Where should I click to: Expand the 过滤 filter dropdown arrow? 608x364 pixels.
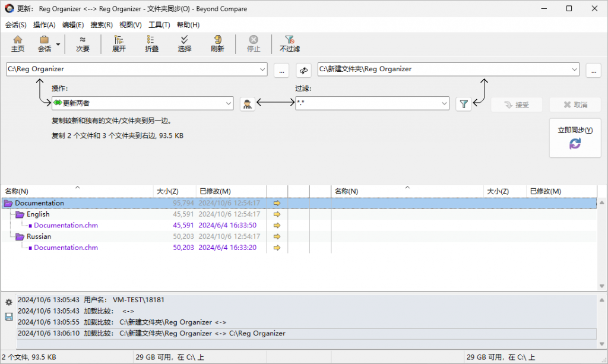444,103
